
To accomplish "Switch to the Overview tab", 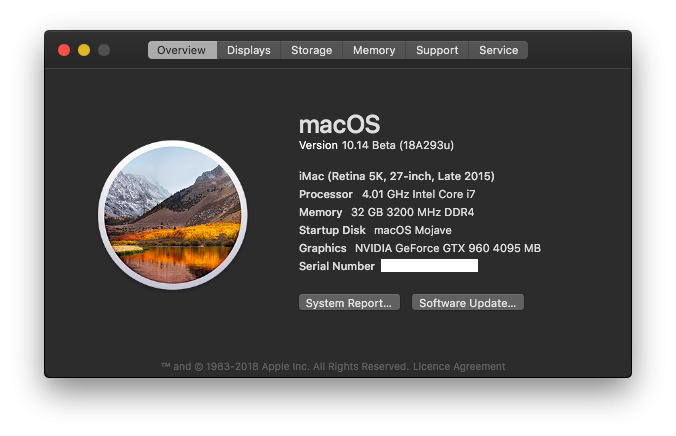I will pos(182,50).
